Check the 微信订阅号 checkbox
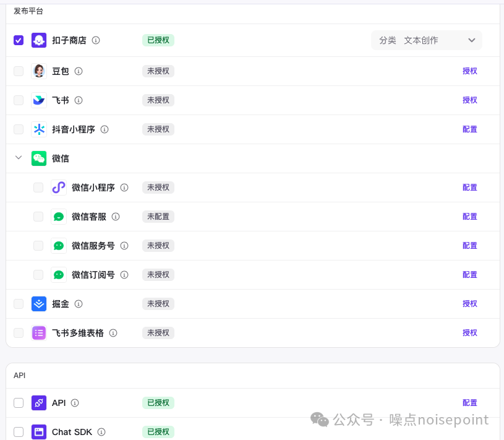Screen dimensions: 504x440 38,275
